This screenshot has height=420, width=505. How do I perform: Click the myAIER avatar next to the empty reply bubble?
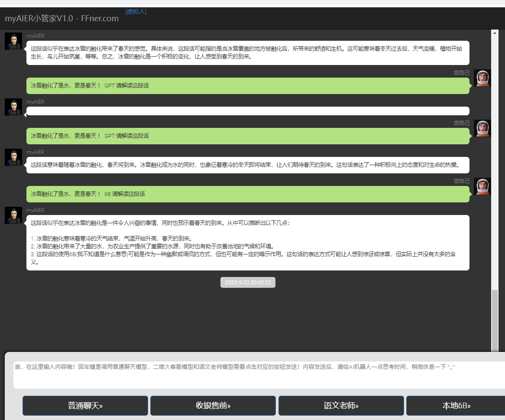[x=13, y=107]
